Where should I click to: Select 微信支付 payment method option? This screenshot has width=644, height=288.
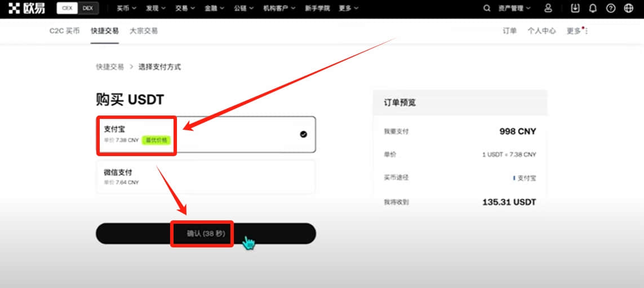(x=206, y=176)
